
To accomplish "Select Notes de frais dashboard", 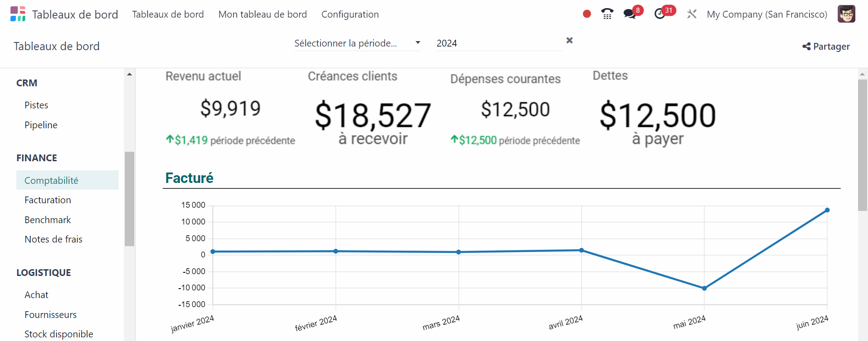I will coord(53,239).
